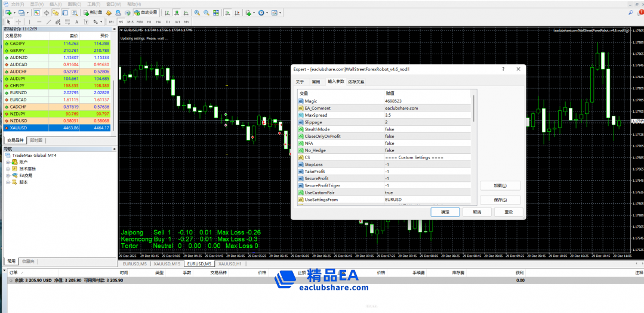Select the M15 timeframe button
The width and height of the screenshot is (644, 313).
[x=130, y=21]
